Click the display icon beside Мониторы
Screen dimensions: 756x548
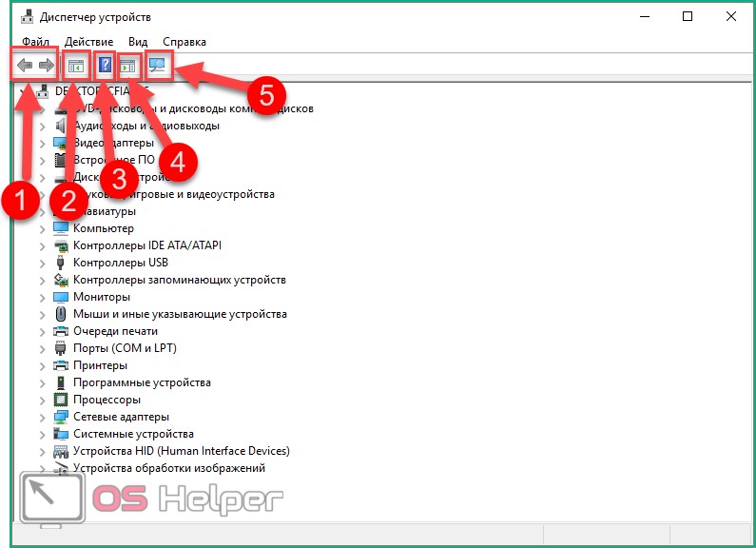point(61,297)
